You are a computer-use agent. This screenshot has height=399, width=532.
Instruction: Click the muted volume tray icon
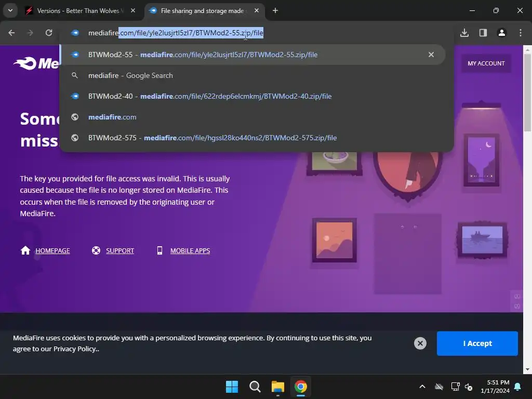(x=469, y=387)
